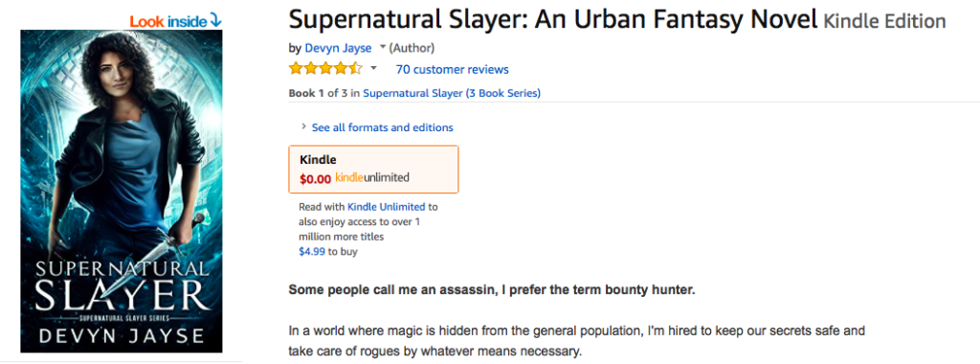Open the Kindle Unlimited link in Read with text
Screen dimensions: 980x364
pos(387,207)
